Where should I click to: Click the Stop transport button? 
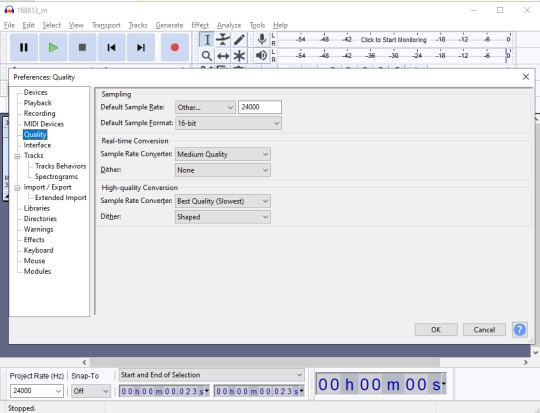pos(82,47)
